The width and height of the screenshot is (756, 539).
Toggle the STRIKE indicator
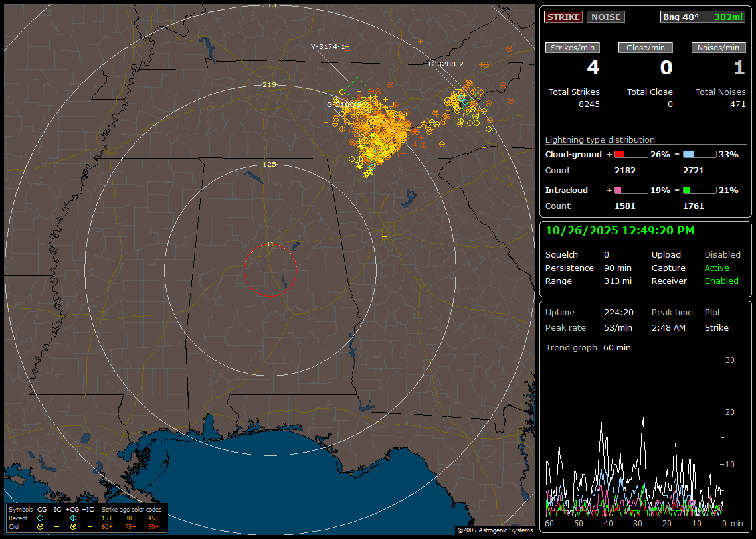click(563, 17)
